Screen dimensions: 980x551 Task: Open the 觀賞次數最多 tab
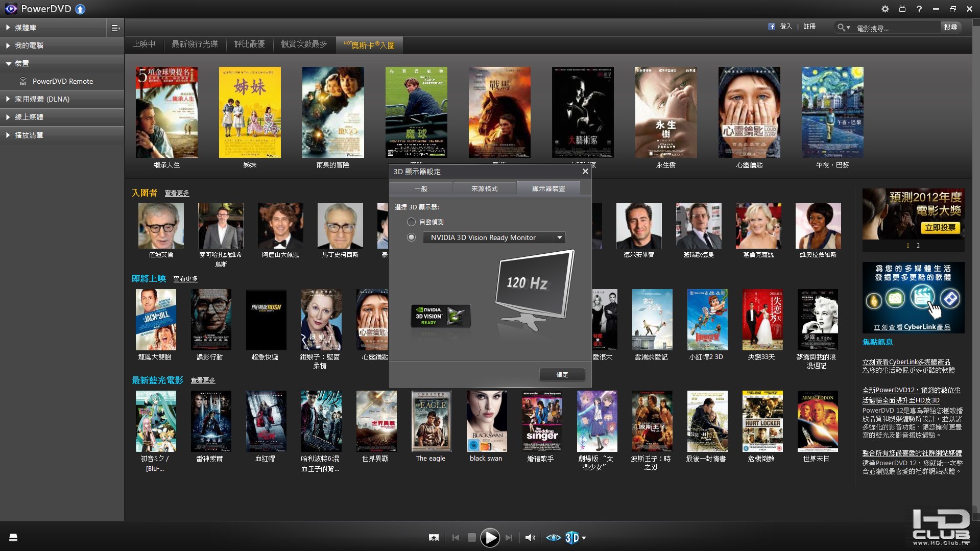click(x=304, y=44)
